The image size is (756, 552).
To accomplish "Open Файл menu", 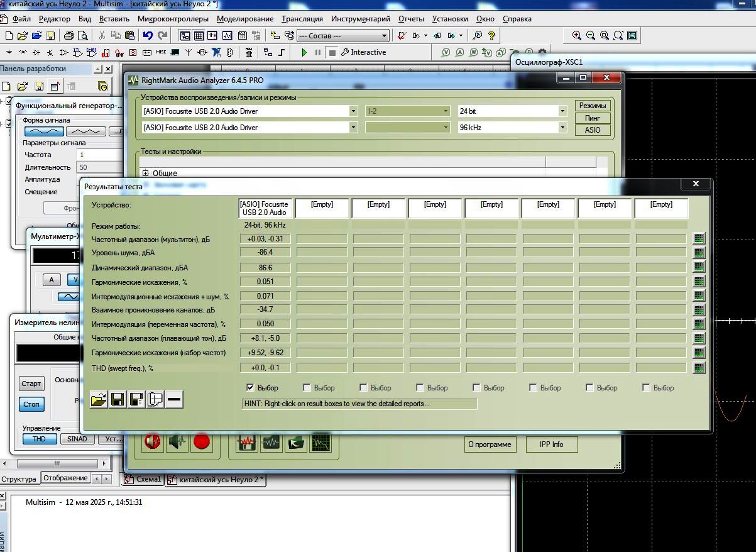I will click(x=21, y=19).
